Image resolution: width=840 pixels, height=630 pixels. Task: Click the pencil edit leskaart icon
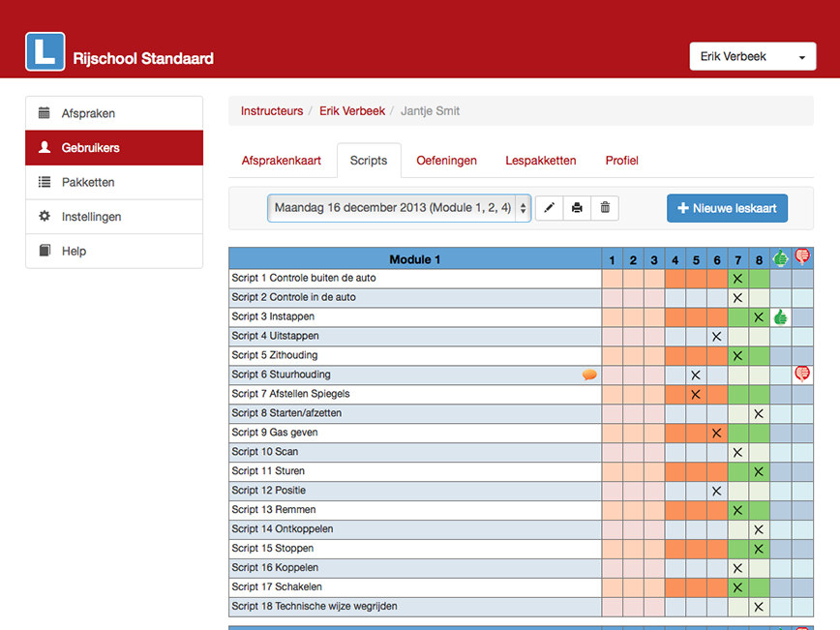pyautogui.click(x=549, y=208)
